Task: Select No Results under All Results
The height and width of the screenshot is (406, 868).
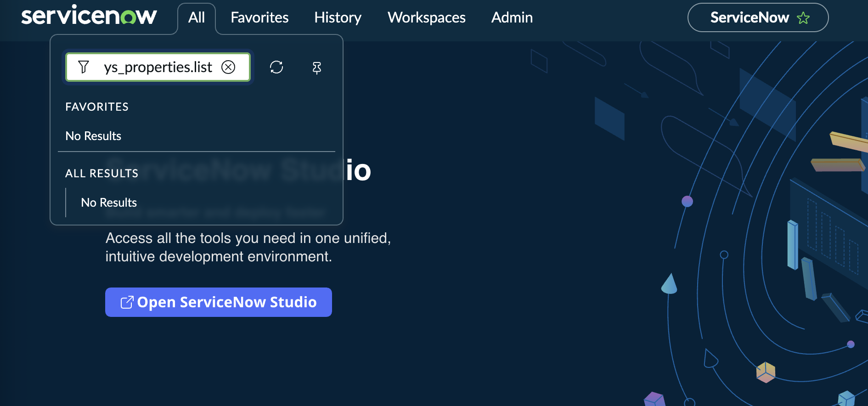Action: tap(109, 203)
